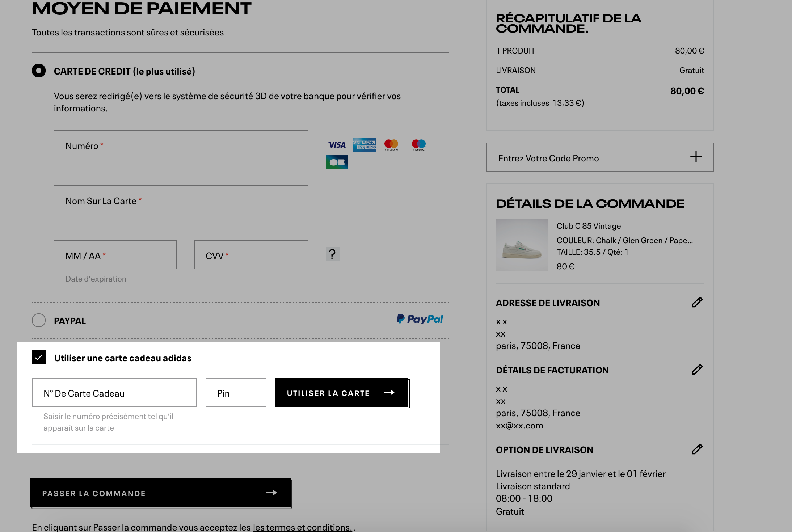Viewport: 792px width, 532px height.
Task: Select the PayPal radio button
Action: click(x=39, y=320)
